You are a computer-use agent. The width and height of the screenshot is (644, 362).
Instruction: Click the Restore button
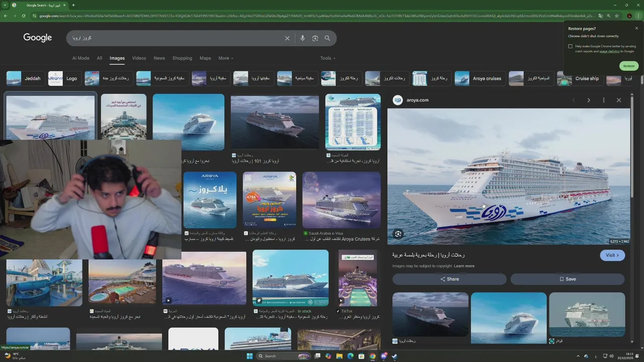[x=629, y=66]
